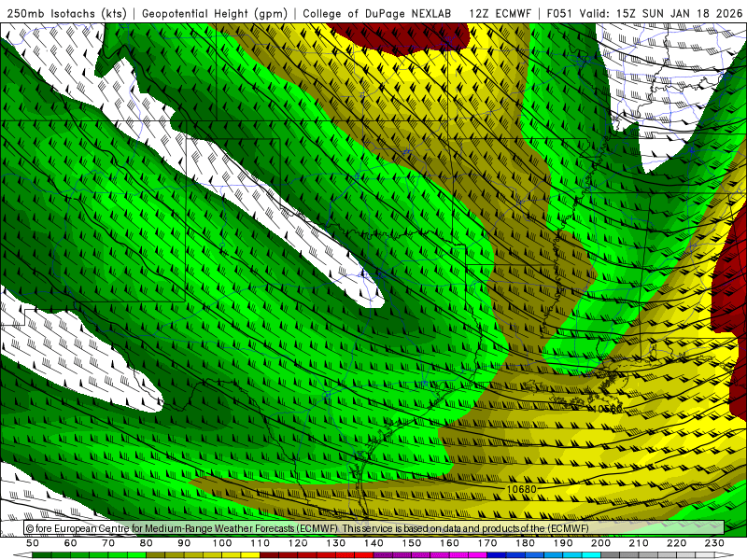
Task: Click the 60 value on the color scale
Action: coord(71,543)
